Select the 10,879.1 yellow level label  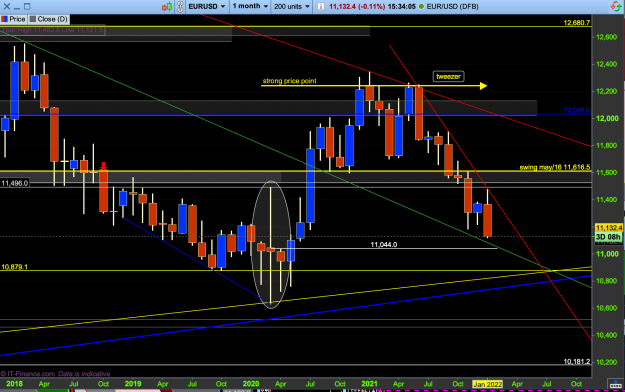pyautogui.click(x=14, y=267)
